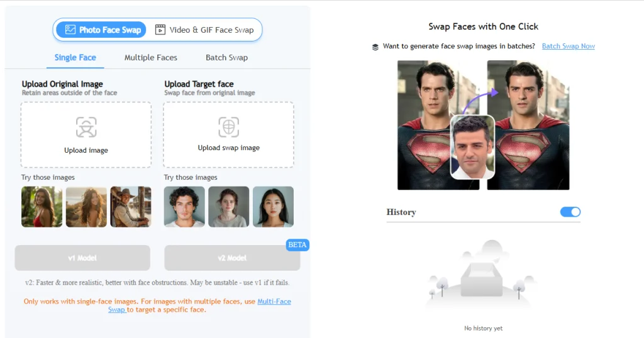Follow the Batch Swap Now link
Screen dimensions: 644x338
point(568,46)
